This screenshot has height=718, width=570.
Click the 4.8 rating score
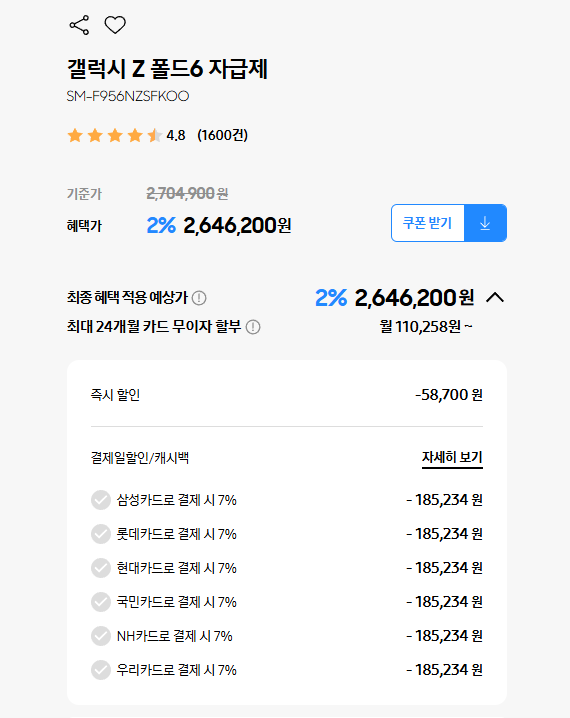click(x=176, y=136)
